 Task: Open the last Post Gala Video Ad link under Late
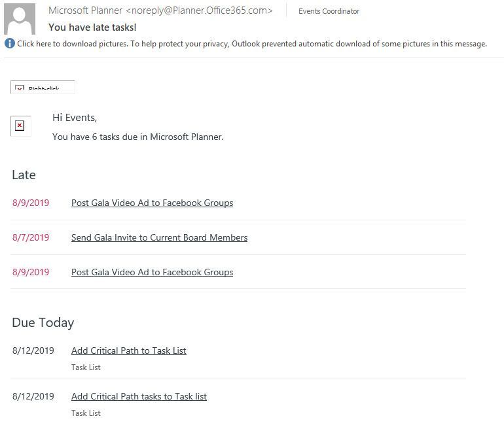(x=152, y=272)
